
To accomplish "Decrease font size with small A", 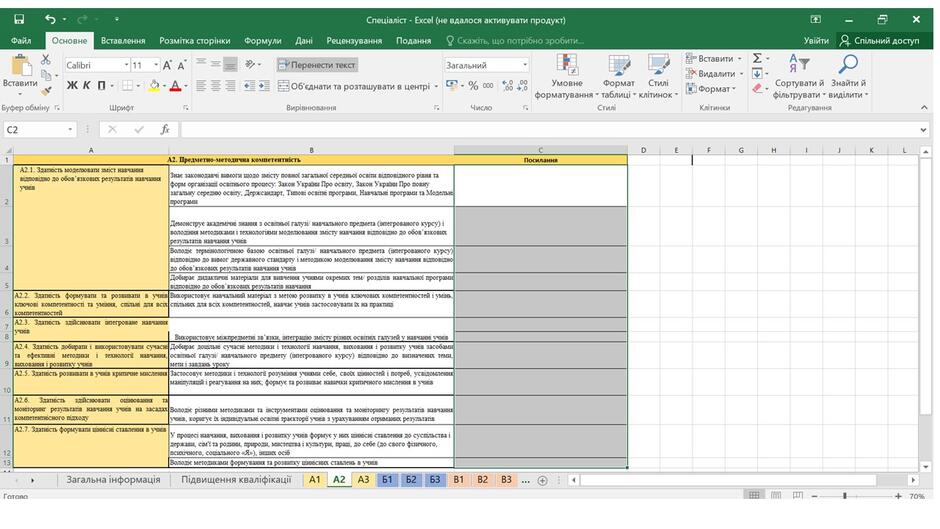I will [181, 65].
